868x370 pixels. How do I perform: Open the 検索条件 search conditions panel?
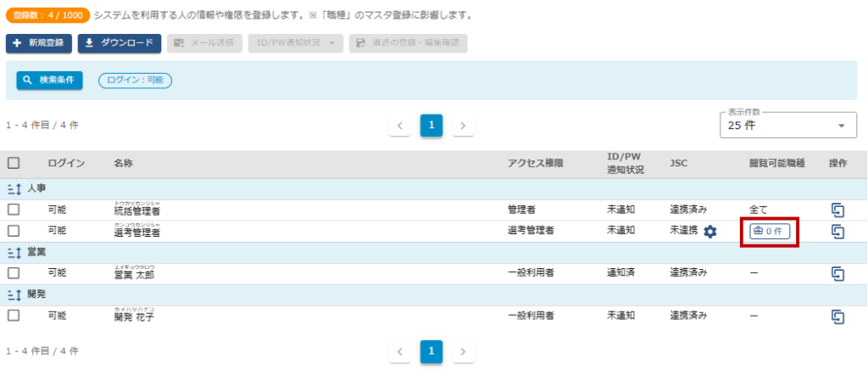click(50, 80)
